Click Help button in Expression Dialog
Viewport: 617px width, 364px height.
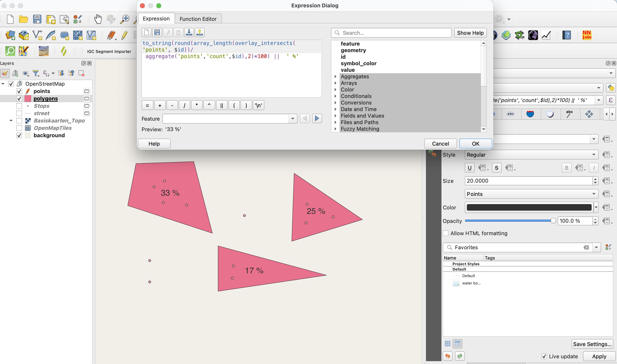(x=154, y=144)
